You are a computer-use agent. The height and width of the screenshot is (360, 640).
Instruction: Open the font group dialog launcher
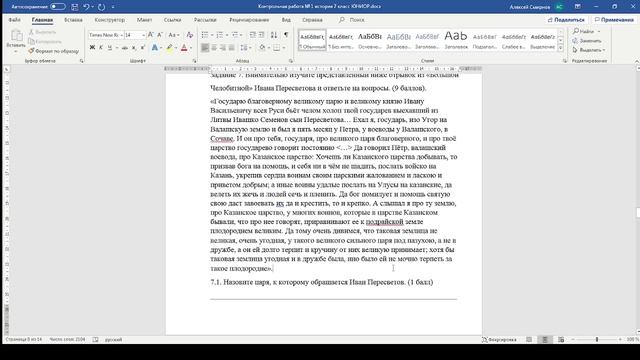tap(194, 61)
